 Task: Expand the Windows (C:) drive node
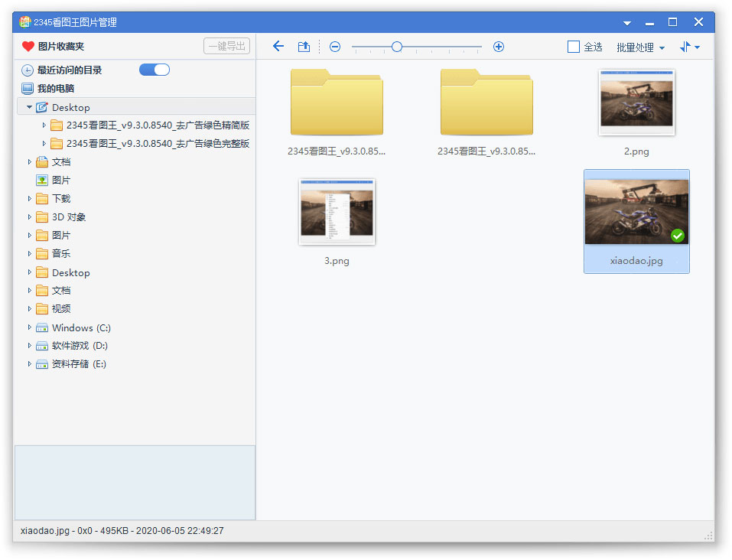29,327
